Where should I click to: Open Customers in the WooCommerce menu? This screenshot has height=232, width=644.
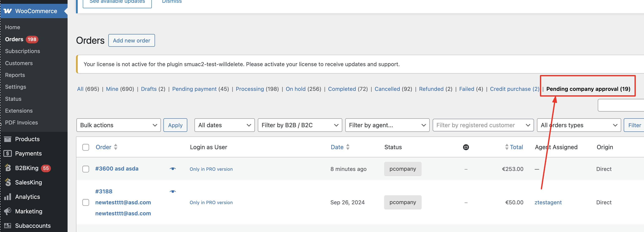(x=19, y=63)
